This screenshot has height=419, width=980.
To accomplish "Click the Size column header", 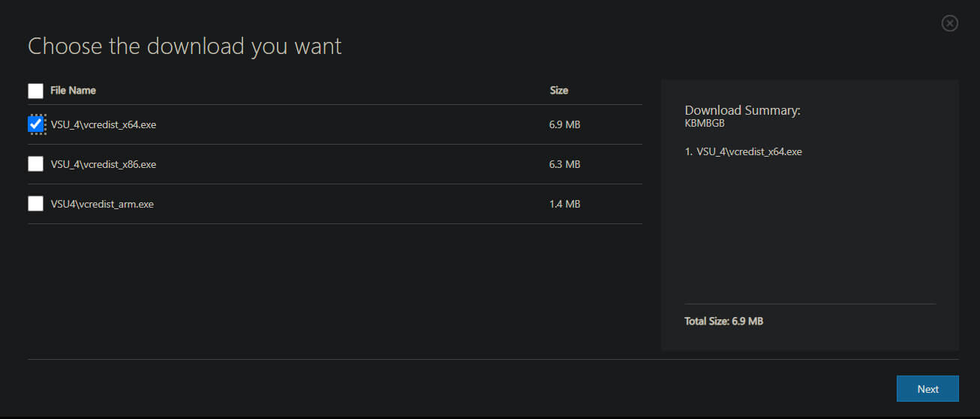I will [559, 90].
